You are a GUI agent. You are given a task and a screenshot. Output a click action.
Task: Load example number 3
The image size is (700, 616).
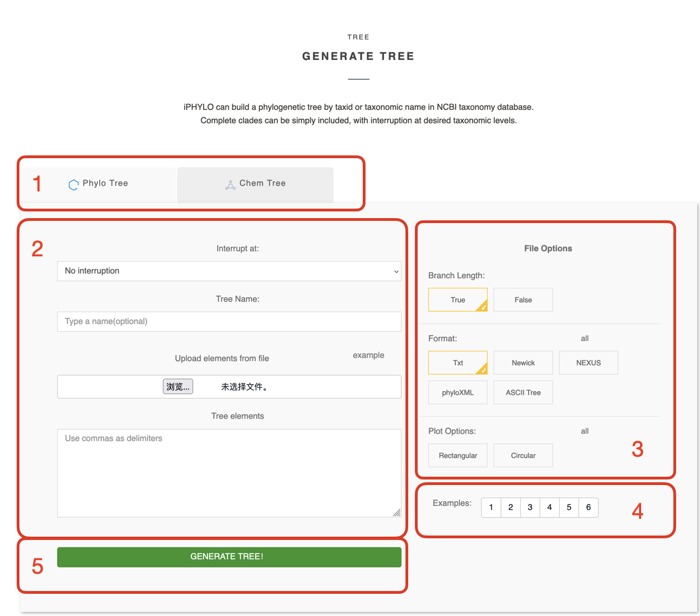pos(530,508)
